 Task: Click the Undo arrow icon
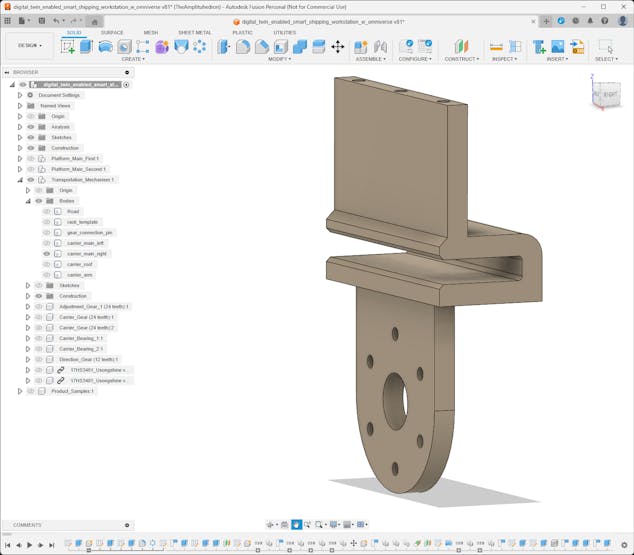tap(56, 20)
